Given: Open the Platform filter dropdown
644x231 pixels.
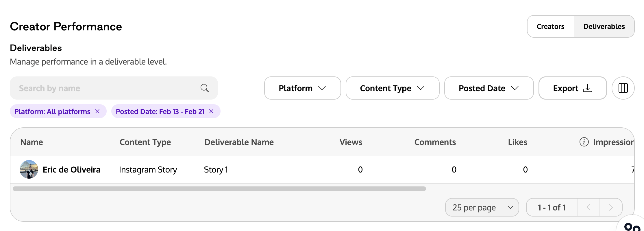Looking at the screenshot, I should (x=302, y=88).
